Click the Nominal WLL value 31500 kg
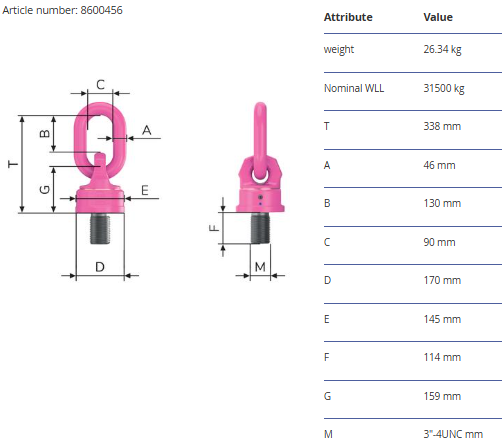 click(444, 88)
